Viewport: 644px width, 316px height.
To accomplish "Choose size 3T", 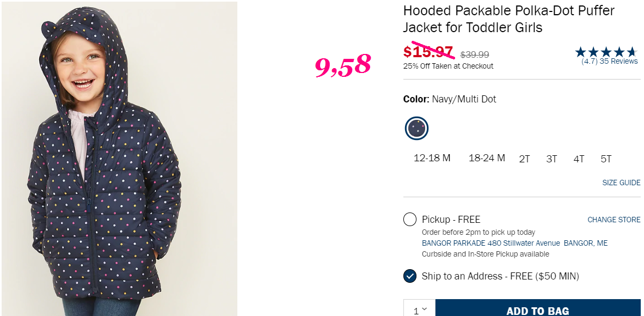I will click(x=551, y=159).
